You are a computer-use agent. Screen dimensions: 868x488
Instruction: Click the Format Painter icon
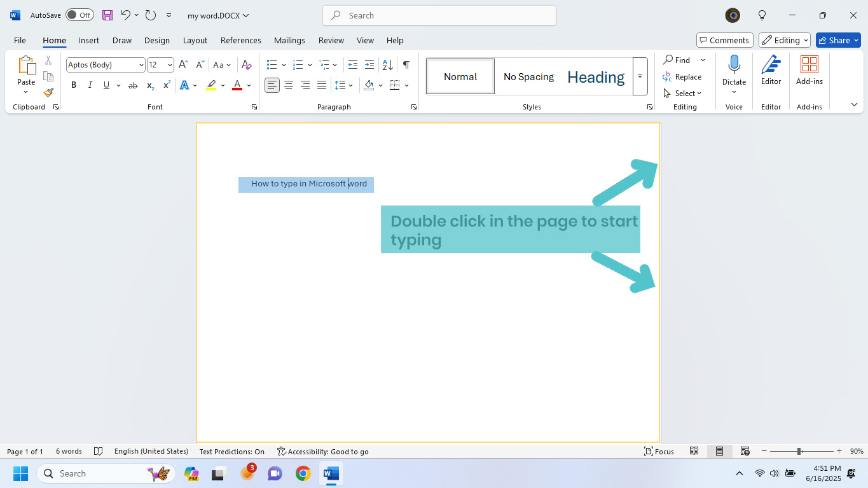48,92
